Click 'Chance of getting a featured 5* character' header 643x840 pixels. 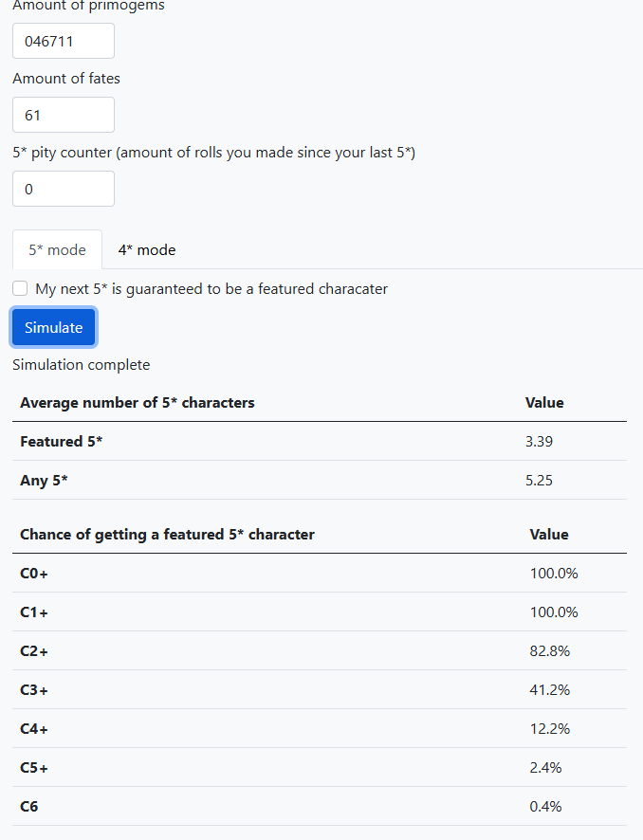167,535
